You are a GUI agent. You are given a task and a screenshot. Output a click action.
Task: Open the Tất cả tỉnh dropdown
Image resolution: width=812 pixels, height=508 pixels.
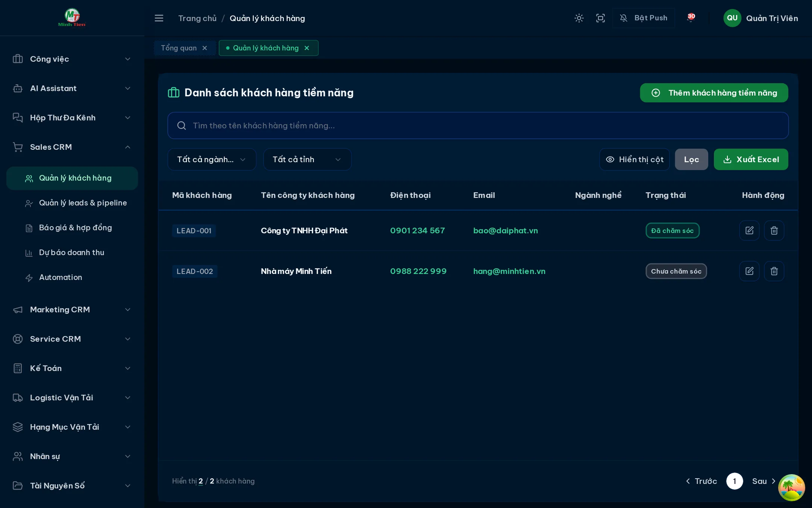pos(307,160)
